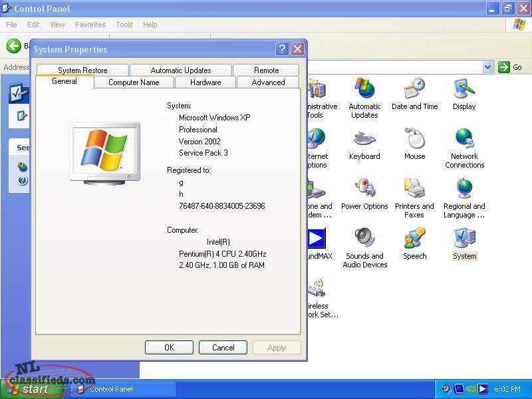This screenshot has height=399, width=532.
Task: Click Windows Update icon in sidebar
Action: 23,167
